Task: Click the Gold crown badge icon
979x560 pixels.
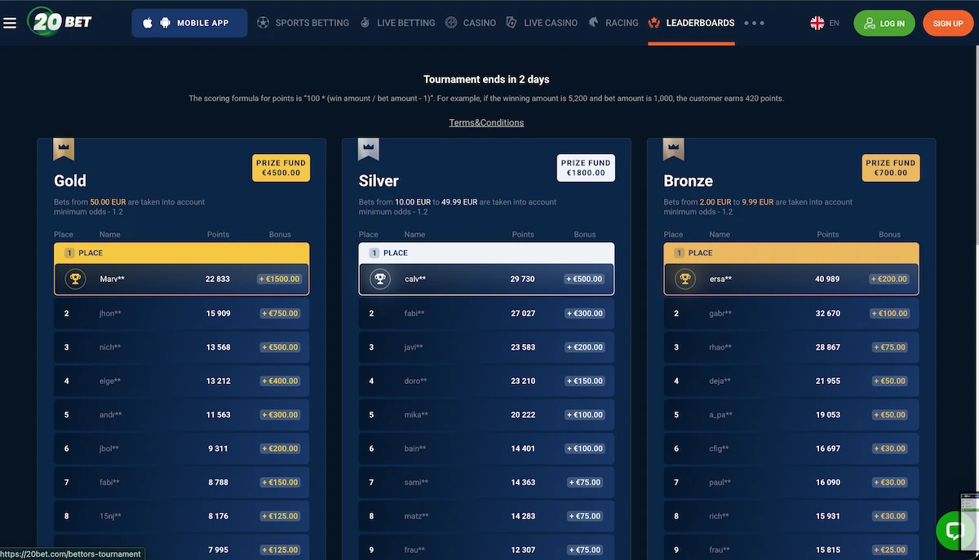Action: click(x=64, y=149)
